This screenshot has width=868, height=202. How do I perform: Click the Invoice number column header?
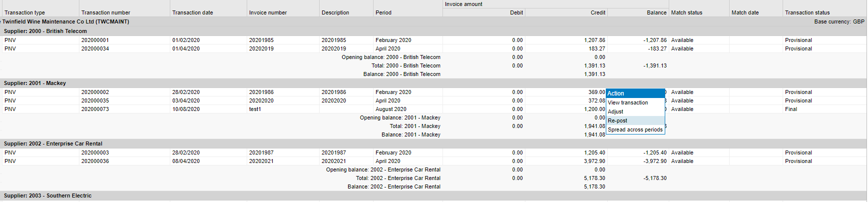(268, 12)
